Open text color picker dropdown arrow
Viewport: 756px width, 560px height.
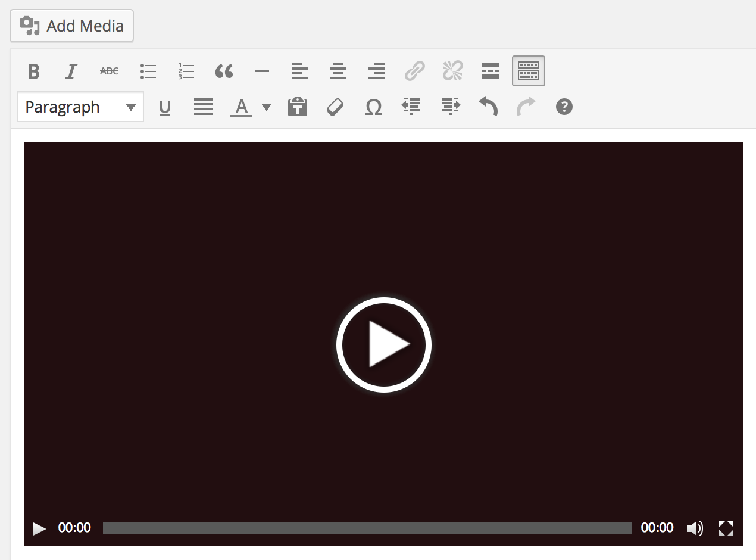(267, 107)
